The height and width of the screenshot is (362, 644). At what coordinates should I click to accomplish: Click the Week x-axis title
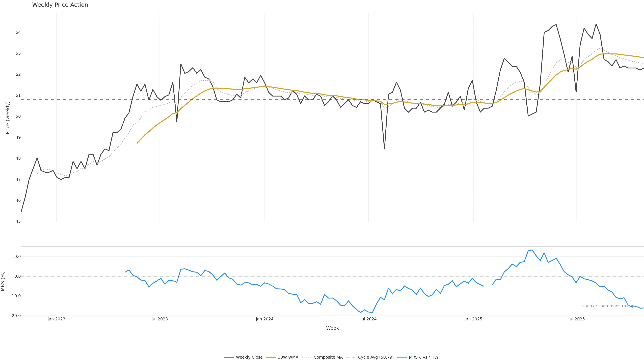pos(332,328)
